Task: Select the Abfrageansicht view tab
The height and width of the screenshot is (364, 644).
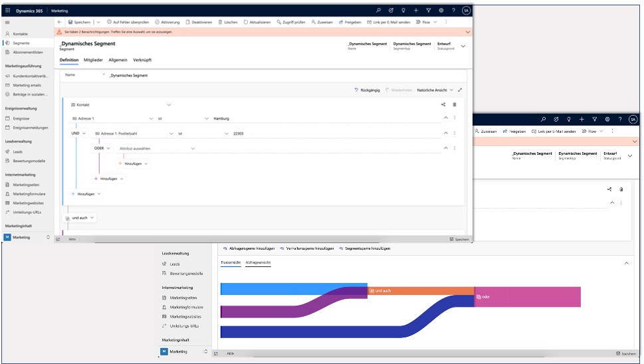Action: [x=258, y=263]
